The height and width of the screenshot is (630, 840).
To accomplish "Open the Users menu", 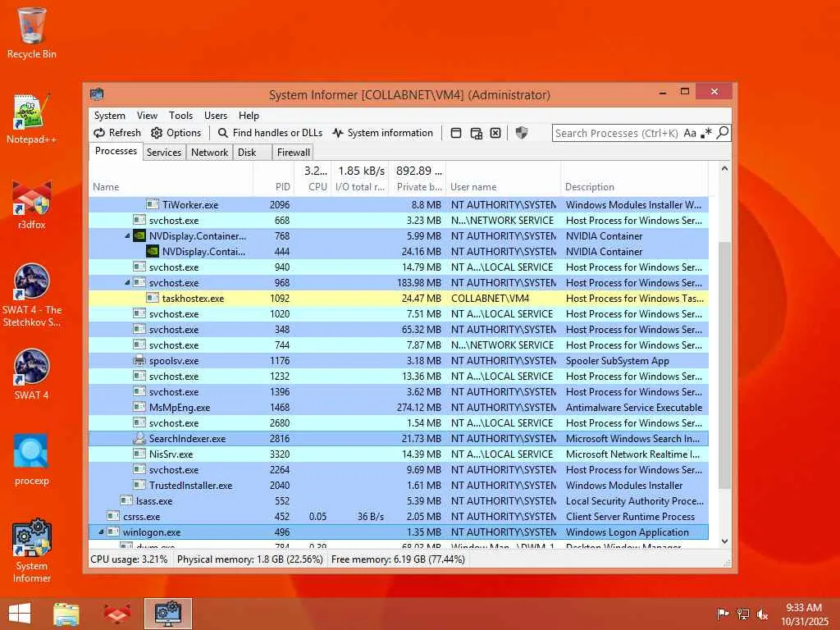I will [x=216, y=116].
